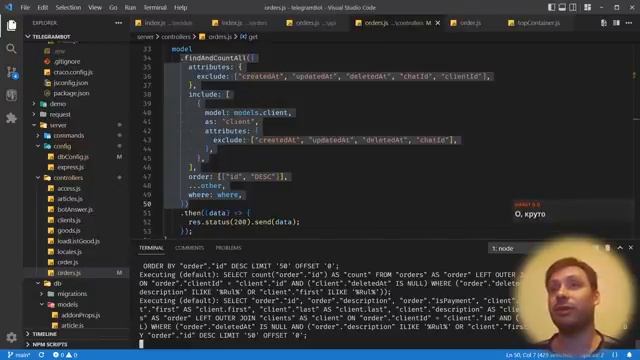Open the Source Control view
The width and height of the screenshot is (640, 360).
[11, 72]
